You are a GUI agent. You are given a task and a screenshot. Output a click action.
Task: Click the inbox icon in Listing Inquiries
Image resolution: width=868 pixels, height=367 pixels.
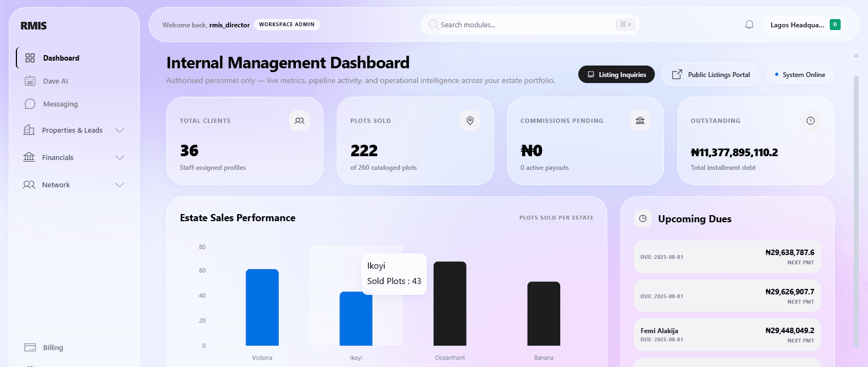tap(591, 75)
